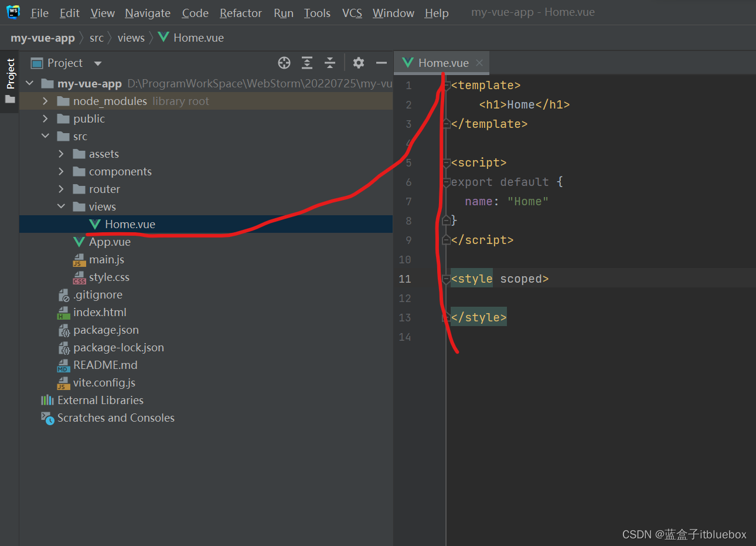Click src breadcrumb in navigation bar
The image size is (756, 546).
(x=96, y=38)
